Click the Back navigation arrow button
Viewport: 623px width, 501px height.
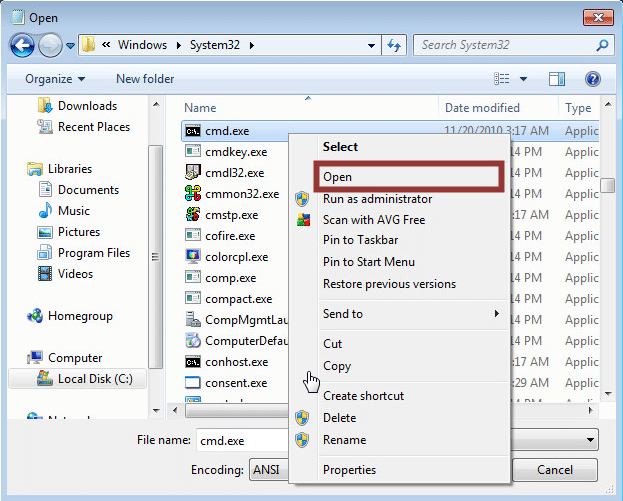22,45
